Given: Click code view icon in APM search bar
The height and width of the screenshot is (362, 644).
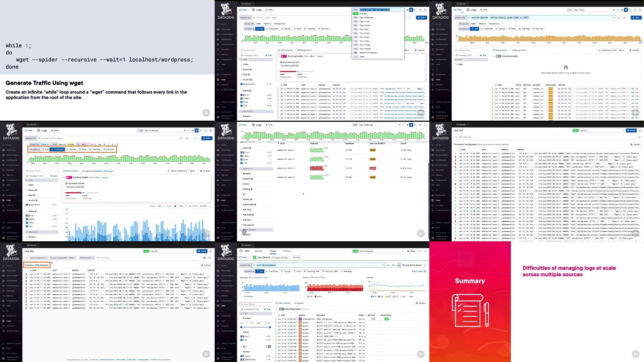Looking at the screenshot, I should click(389, 265).
